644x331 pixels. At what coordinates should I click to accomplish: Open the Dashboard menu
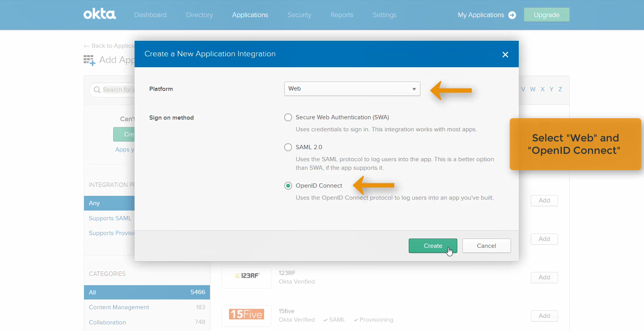[x=150, y=15]
